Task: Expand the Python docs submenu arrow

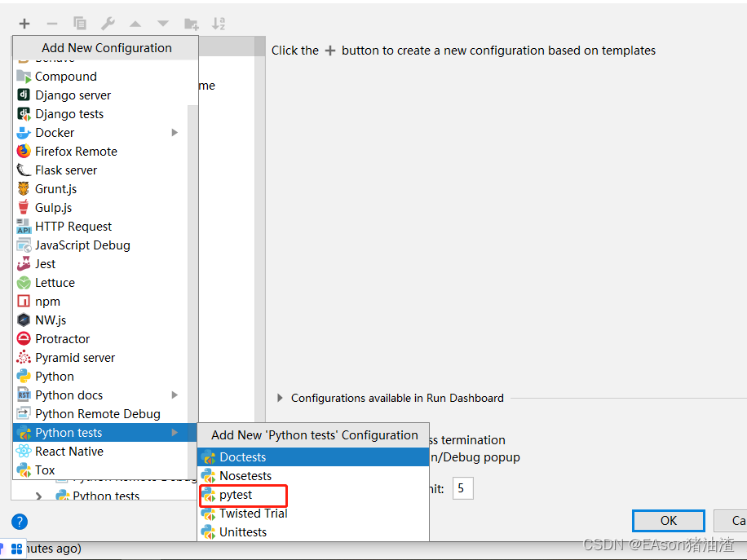Action: click(x=175, y=395)
